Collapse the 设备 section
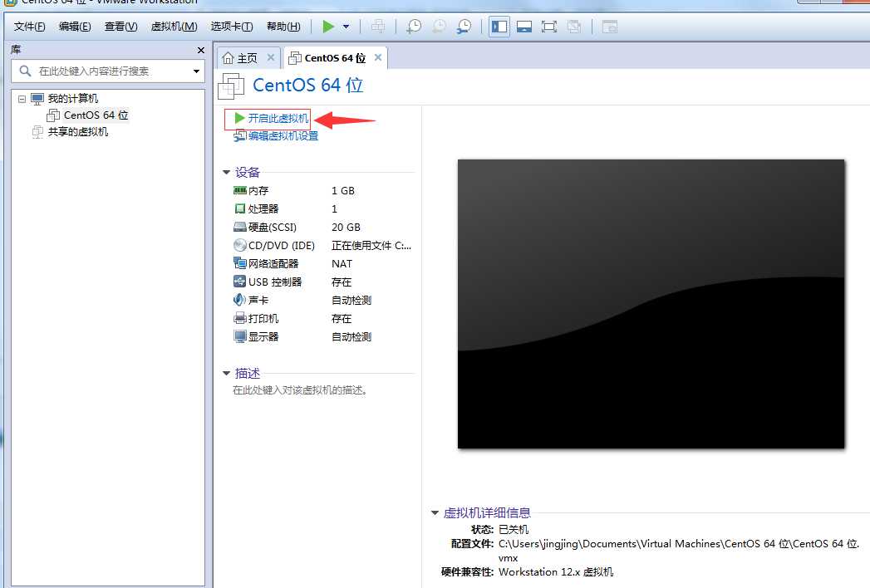Screen dimensions: 870x588 [226, 173]
